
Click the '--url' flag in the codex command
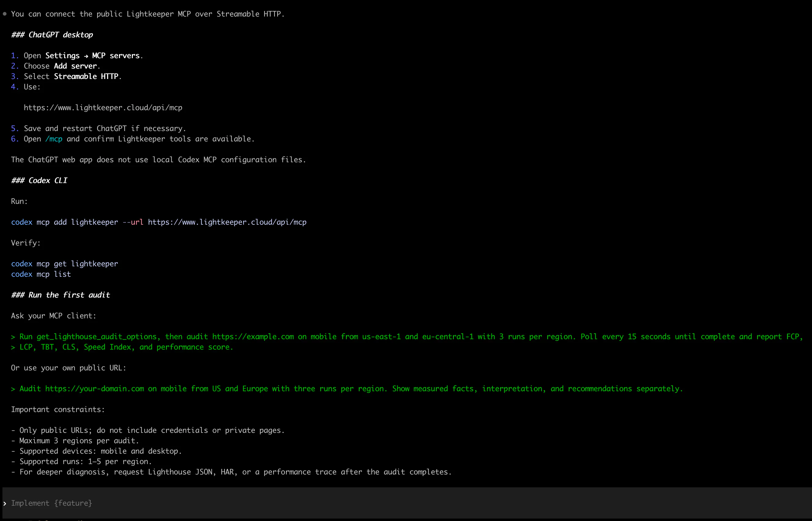pos(133,222)
